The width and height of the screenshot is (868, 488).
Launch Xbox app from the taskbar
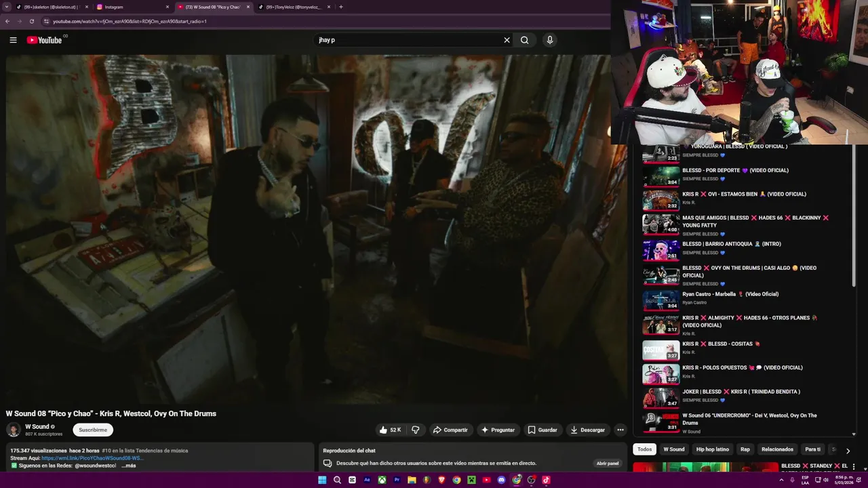[382, 480]
